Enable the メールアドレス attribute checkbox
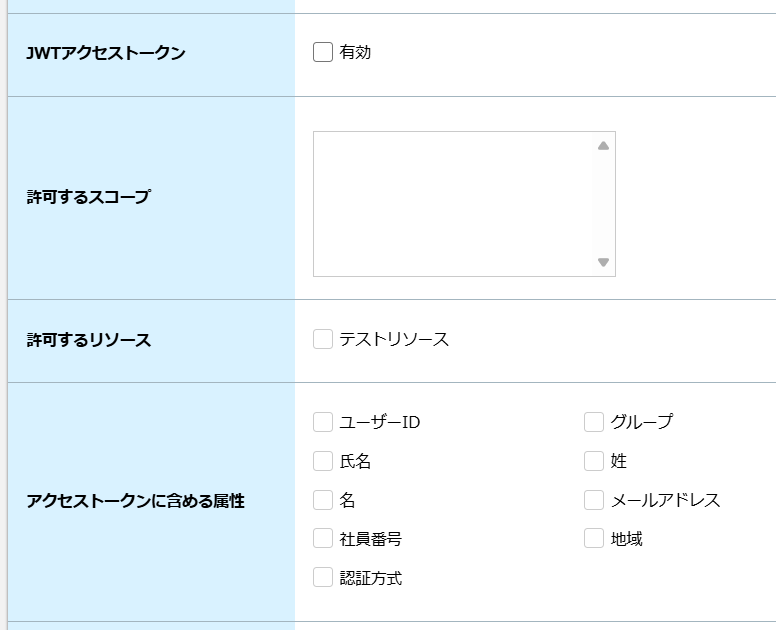Image resolution: width=776 pixels, height=630 pixels. pos(594,500)
